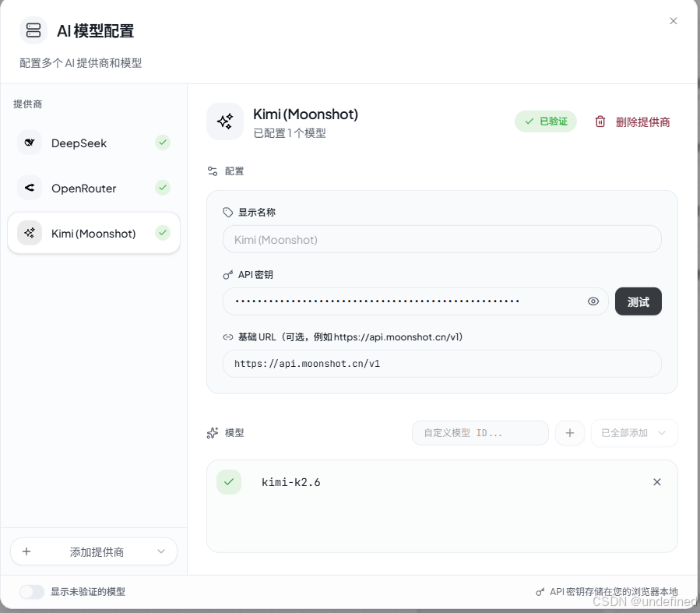700x613 pixels.
Task: Click the large sparkle icon in the Kimi header
Action: 224,122
